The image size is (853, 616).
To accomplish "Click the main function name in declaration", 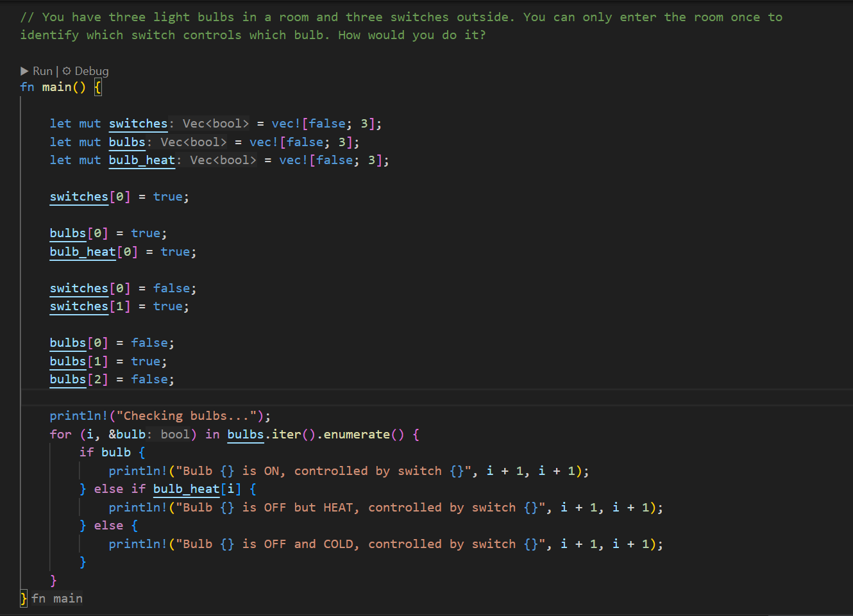I will click(x=56, y=87).
